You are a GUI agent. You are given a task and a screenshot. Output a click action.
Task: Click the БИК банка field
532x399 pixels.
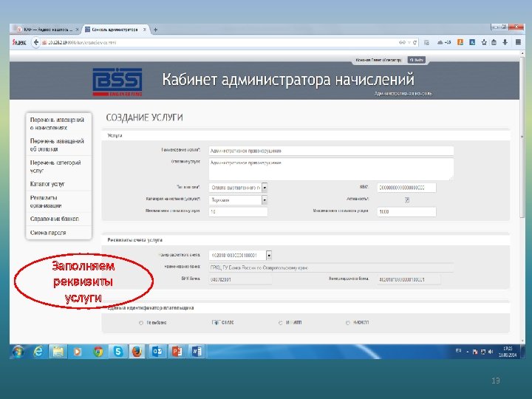pos(240,279)
